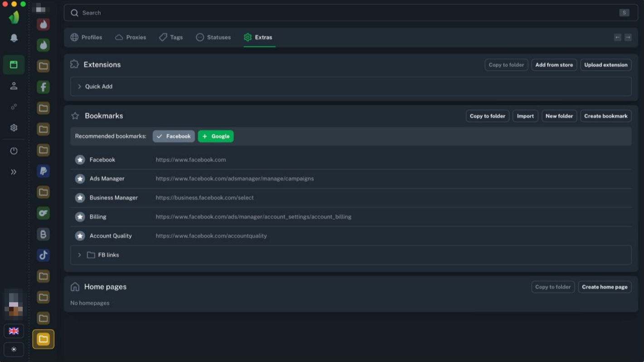Click Upload extension button
644x362 pixels.
606,65
